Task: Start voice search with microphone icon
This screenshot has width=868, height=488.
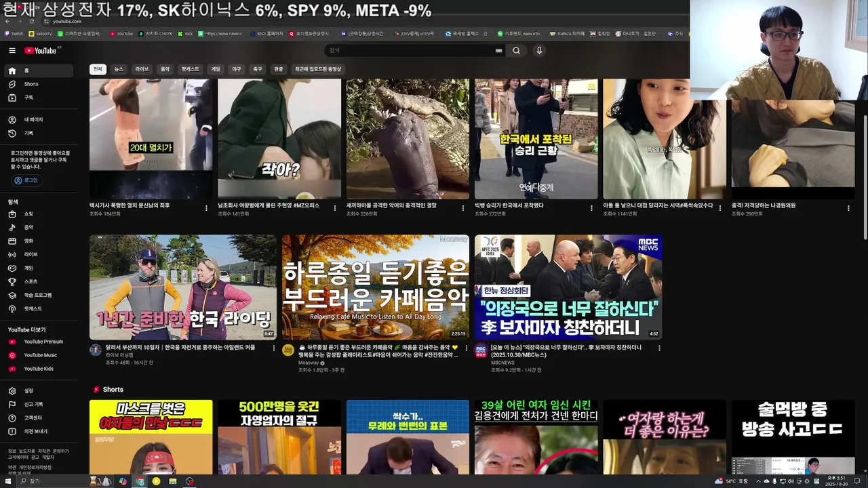Action: 539,50
